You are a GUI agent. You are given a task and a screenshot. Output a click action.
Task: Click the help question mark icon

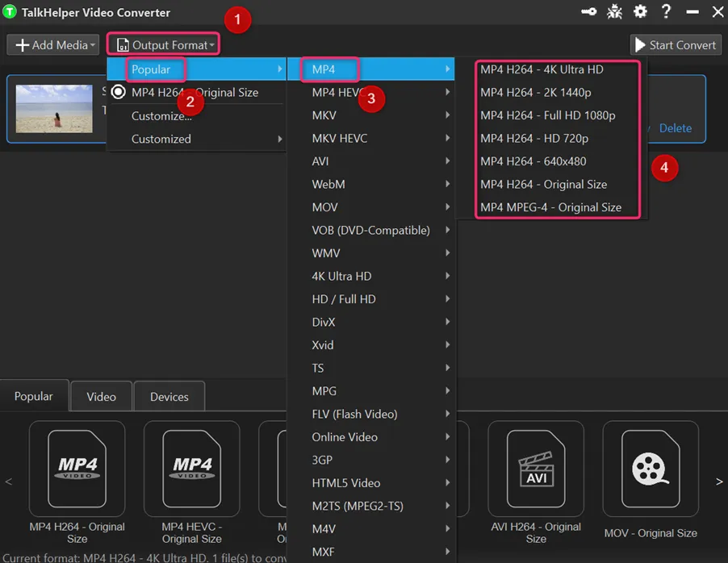tap(666, 11)
